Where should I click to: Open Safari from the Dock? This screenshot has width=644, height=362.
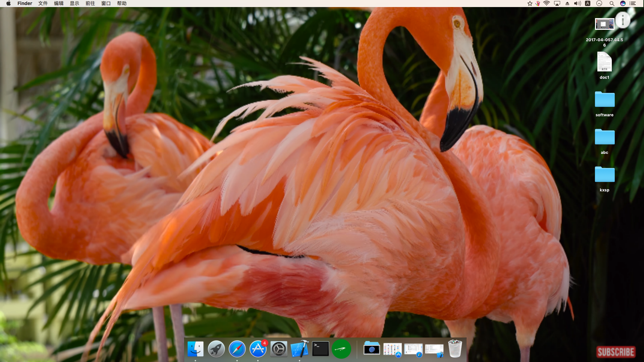237,349
